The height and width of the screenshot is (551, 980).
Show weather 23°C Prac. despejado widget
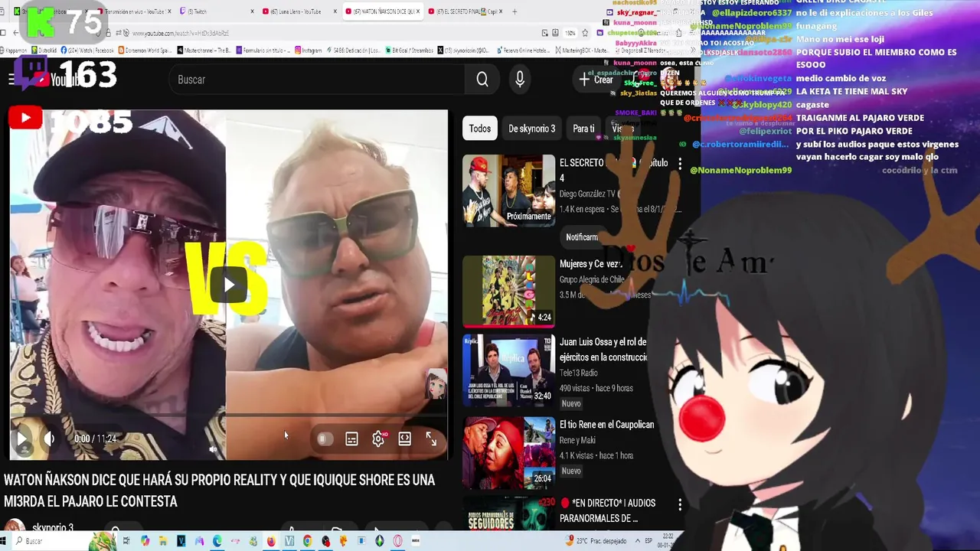pos(594,541)
